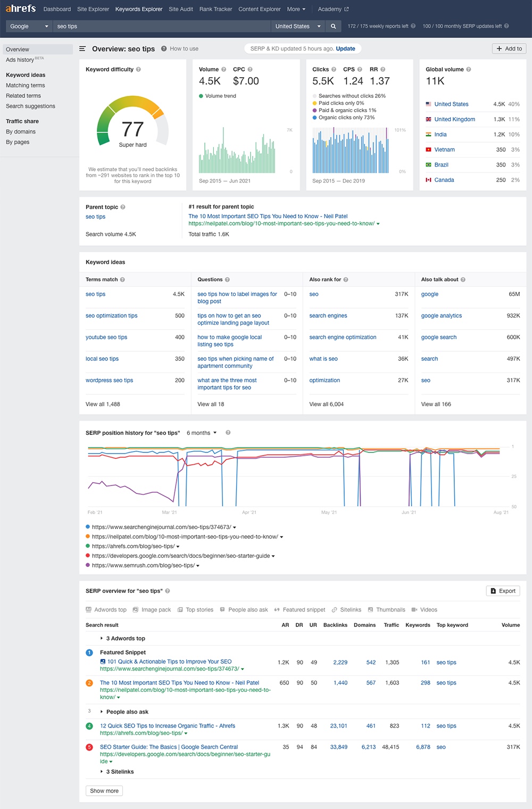Viewport: 532px width, 809px height.
Task: Toggle the Thumbnails filter
Action: pyautogui.click(x=386, y=610)
